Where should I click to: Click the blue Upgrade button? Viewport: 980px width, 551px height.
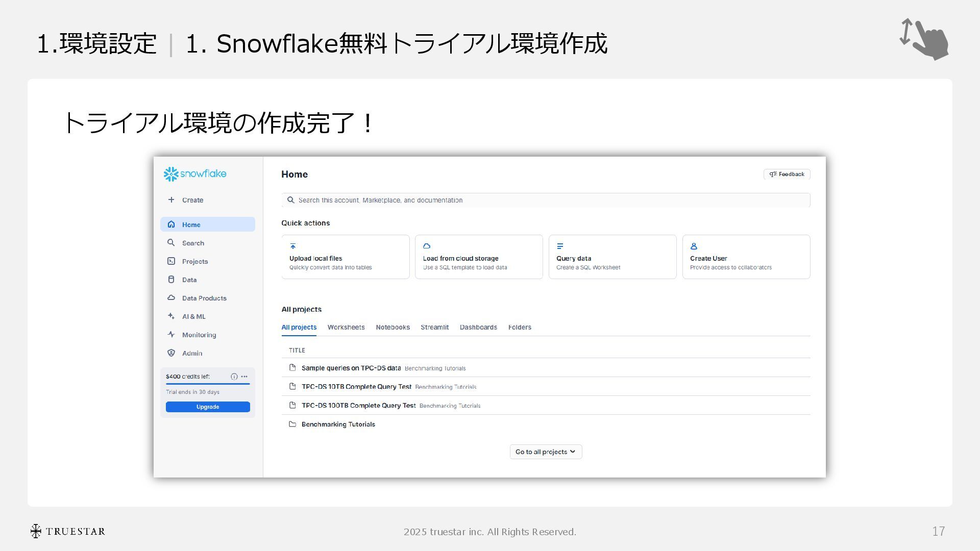coord(208,407)
